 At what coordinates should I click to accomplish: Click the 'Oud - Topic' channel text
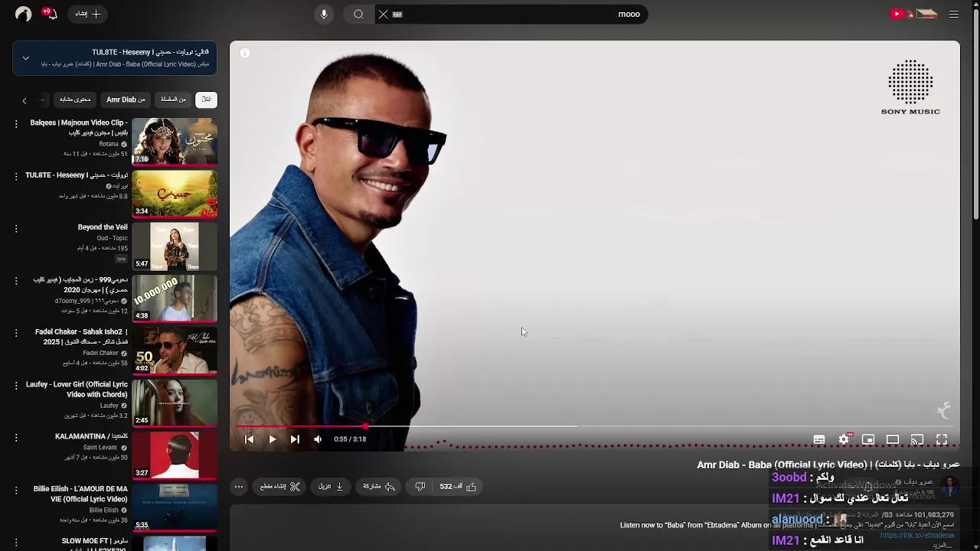(x=112, y=238)
